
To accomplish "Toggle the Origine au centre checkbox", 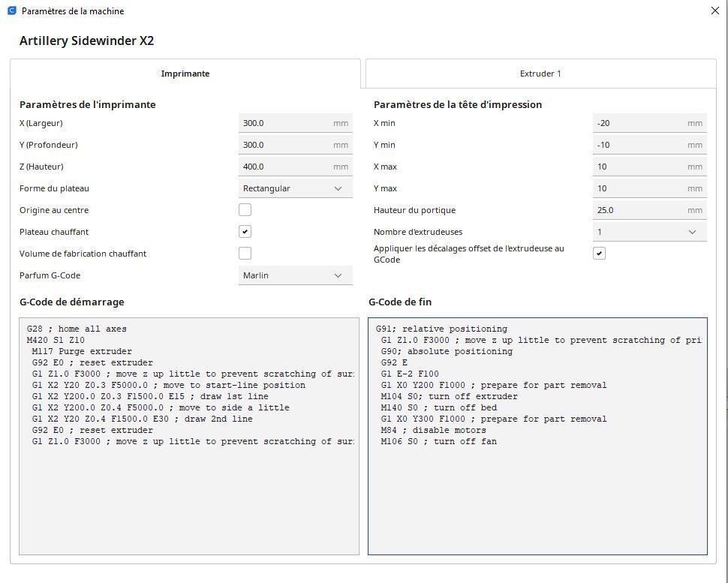I will pos(245,210).
